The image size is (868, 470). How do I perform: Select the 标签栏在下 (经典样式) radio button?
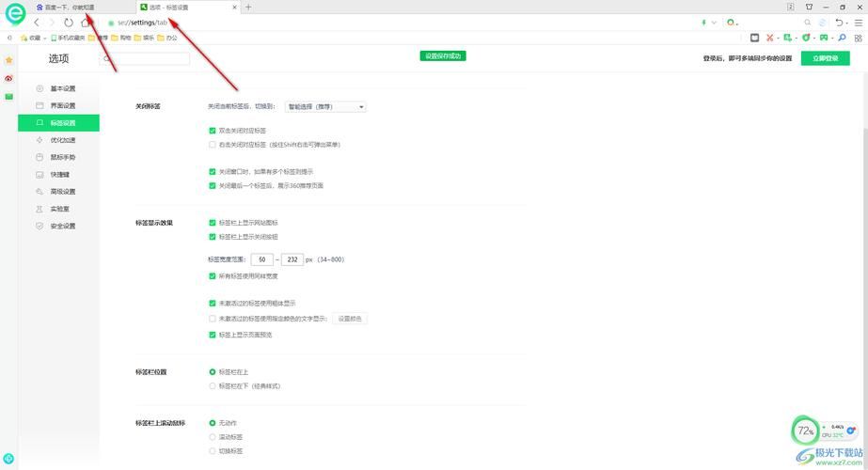(x=212, y=385)
